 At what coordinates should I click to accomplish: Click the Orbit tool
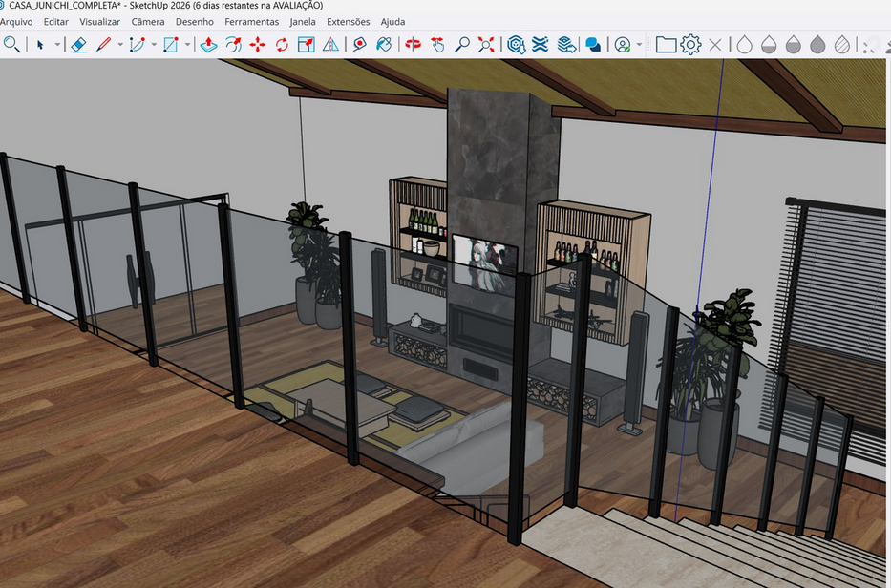coord(414,44)
